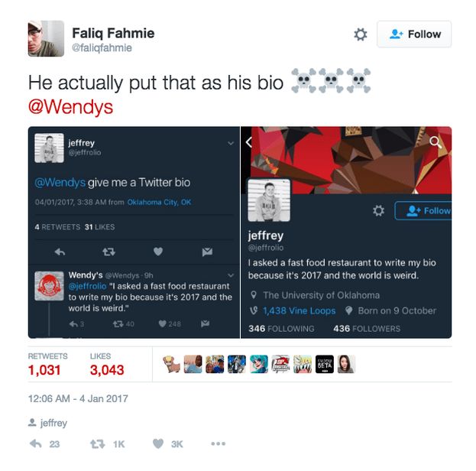Click the Faliq Fahmie display name
Screen dimensions: 476x471
[113, 33]
